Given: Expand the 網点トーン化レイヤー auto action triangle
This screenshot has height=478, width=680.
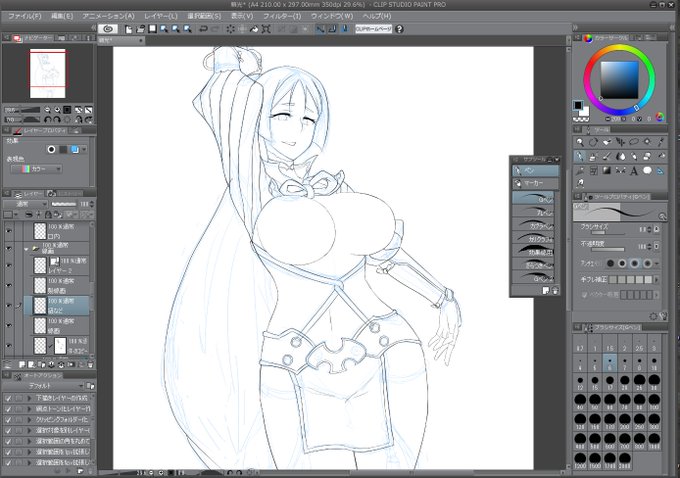Looking at the screenshot, I should click(x=29, y=409).
